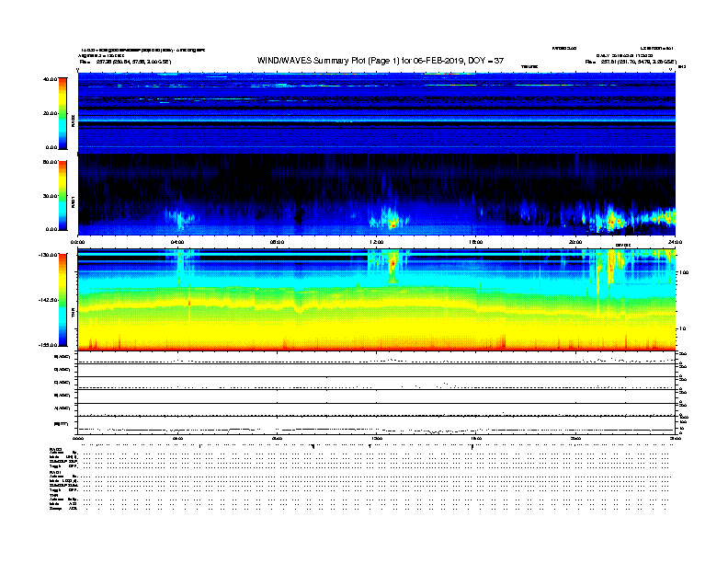
Task: Click the 30.00 label on RAD1 scale
Action: tap(50, 196)
